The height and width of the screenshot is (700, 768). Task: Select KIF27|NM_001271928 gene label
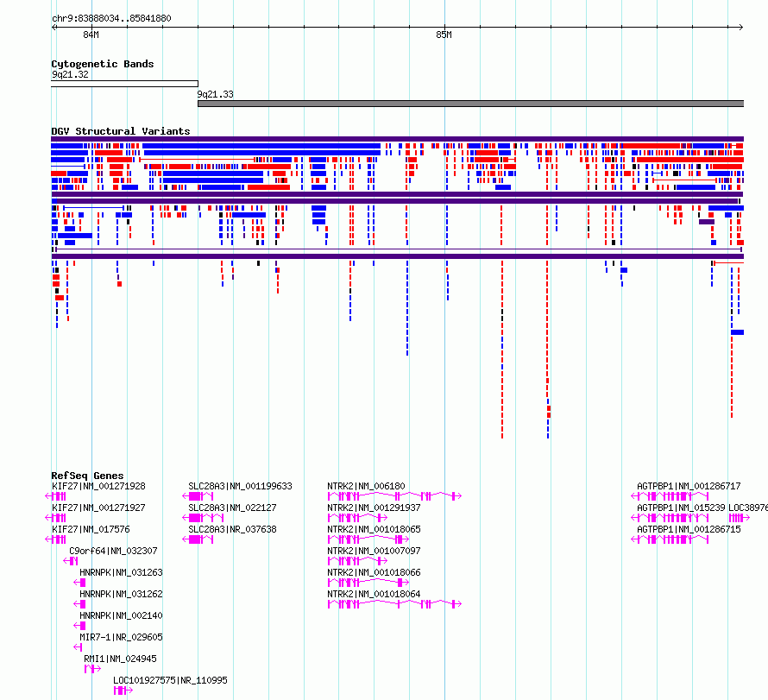point(98,486)
